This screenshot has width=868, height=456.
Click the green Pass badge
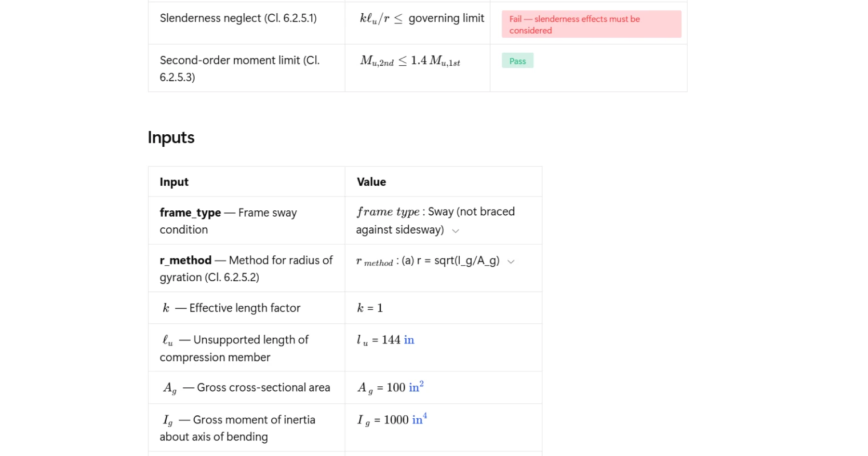pyautogui.click(x=517, y=61)
